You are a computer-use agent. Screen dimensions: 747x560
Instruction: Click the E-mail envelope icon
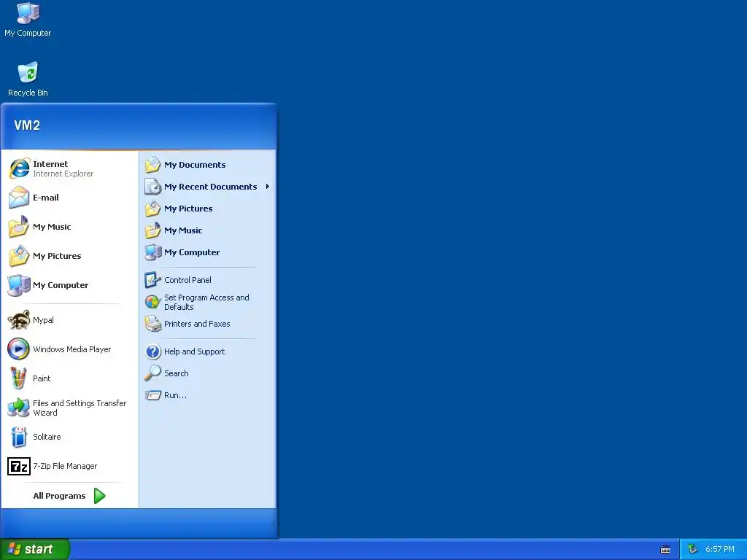[19, 198]
